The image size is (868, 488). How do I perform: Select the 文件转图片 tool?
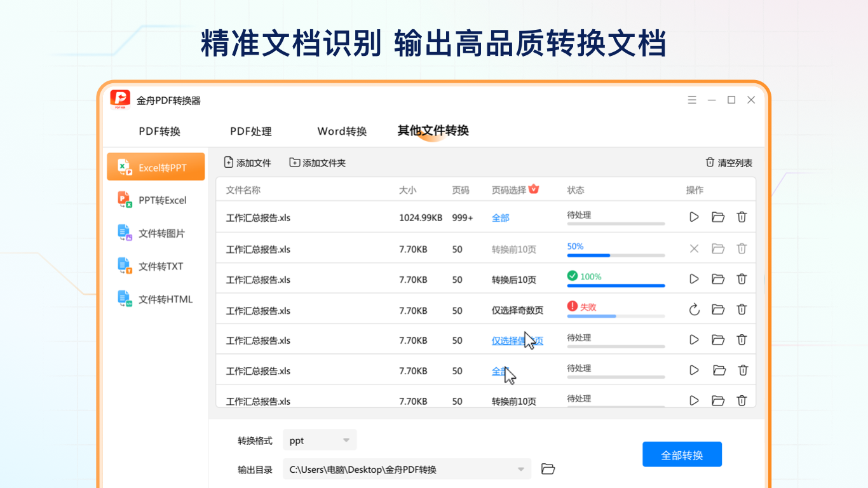(155, 233)
